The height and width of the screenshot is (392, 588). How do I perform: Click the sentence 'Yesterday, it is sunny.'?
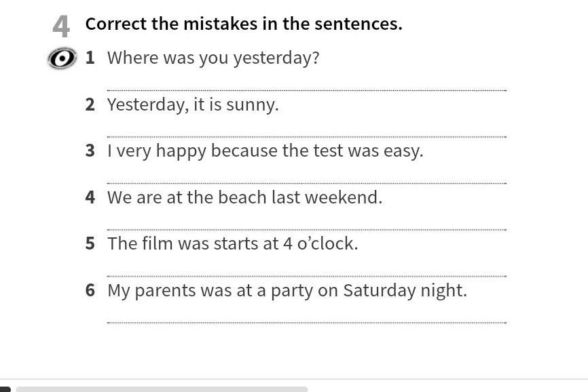tap(193, 104)
